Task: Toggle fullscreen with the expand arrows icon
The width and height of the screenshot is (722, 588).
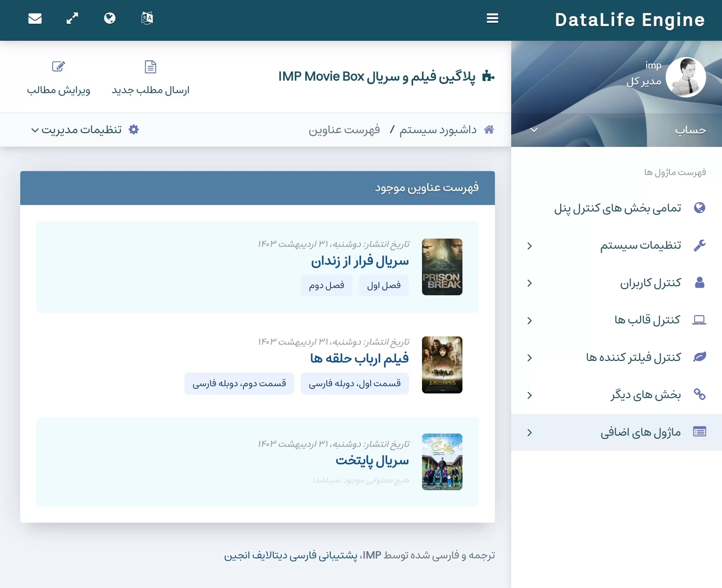Action: 72,18
